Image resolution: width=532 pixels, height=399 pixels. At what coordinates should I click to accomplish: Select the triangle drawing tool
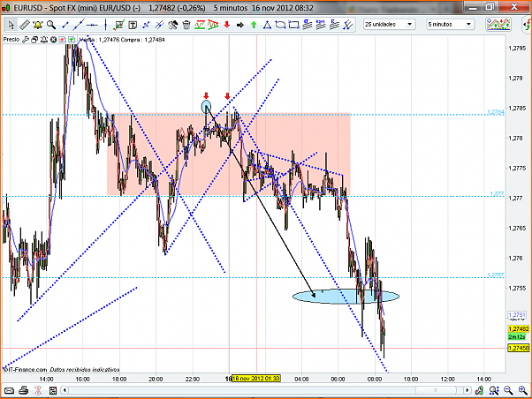(x=267, y=25)
